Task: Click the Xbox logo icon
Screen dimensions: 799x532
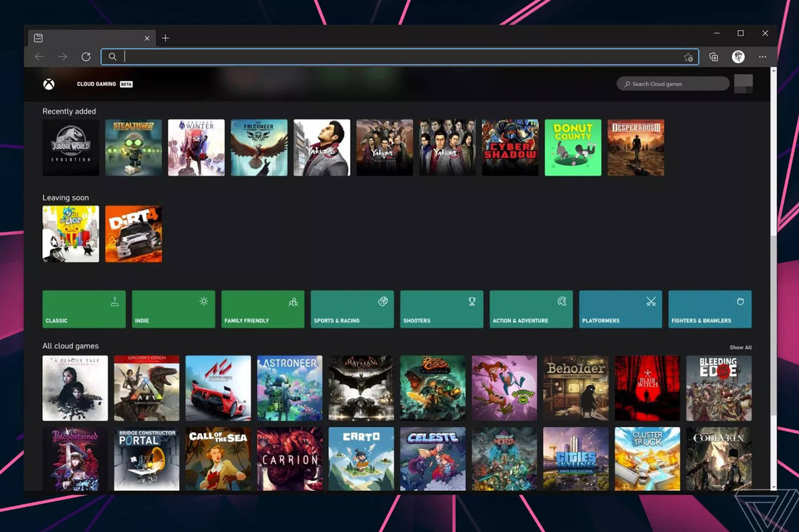Action: click(x=49, y=84)
